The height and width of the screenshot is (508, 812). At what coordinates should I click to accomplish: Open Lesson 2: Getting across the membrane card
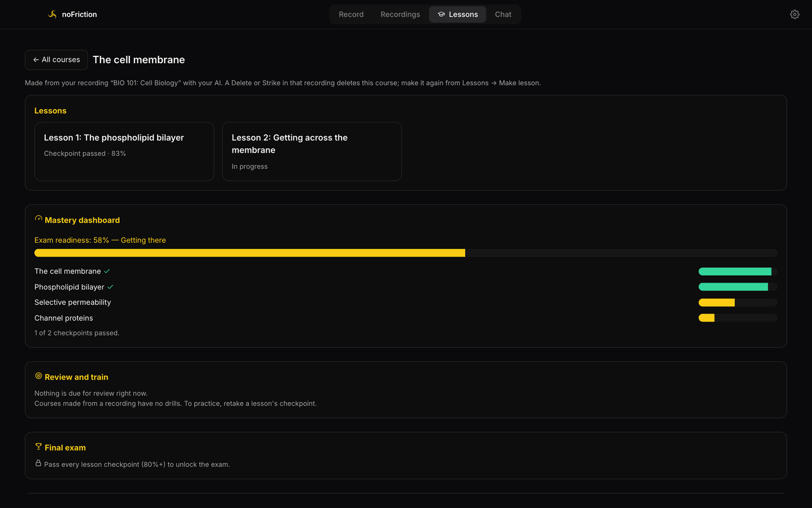[312, 152]
